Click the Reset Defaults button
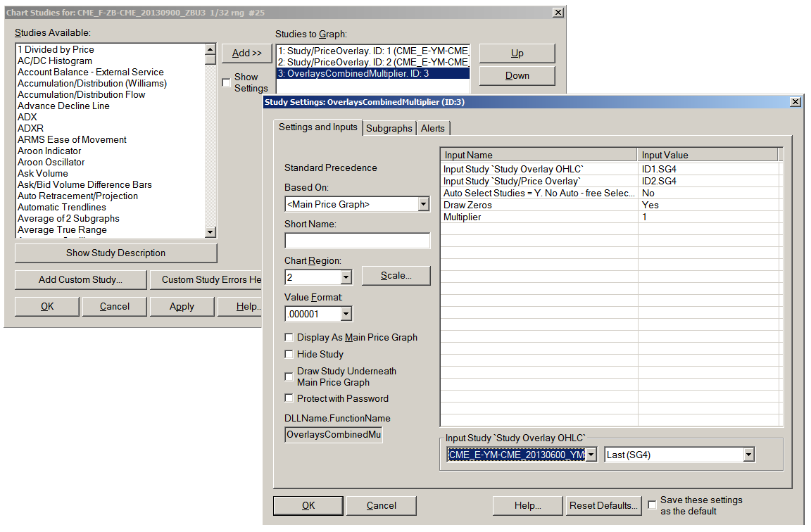The height and width of the screenshot is (532, 811). point(603,505)
